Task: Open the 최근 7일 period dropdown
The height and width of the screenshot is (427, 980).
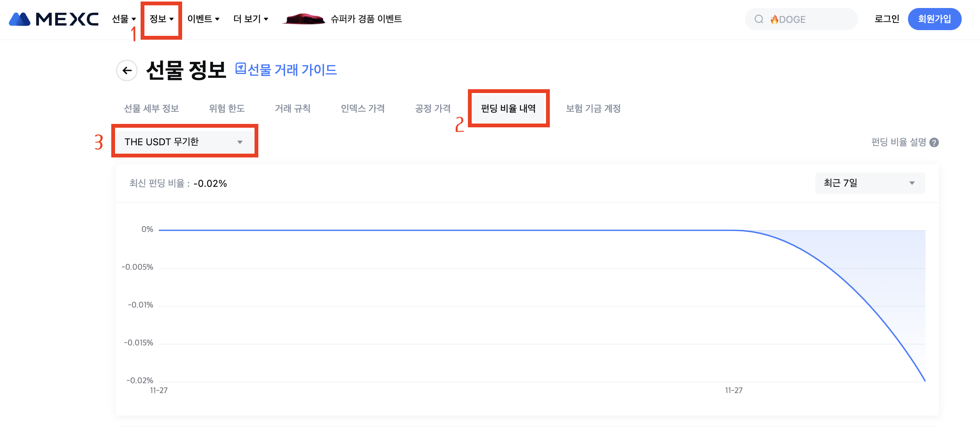Action: click(x=870, y=183)
